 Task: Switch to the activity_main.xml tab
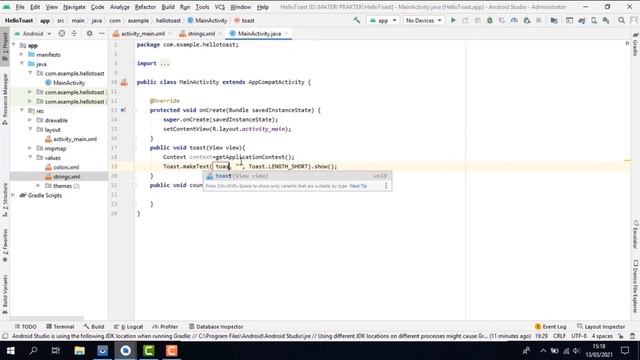point(139,33)
